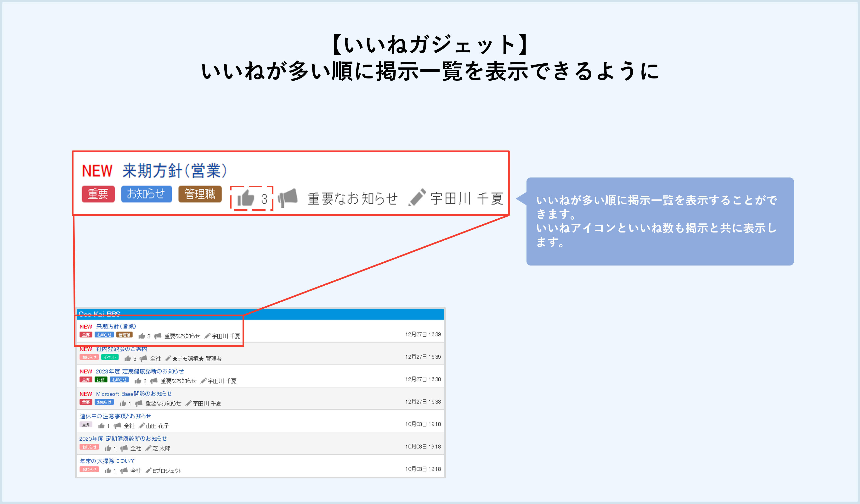
Task: Click the like count 3 in the enlarged callout
Action: click(x=264, y=199)
